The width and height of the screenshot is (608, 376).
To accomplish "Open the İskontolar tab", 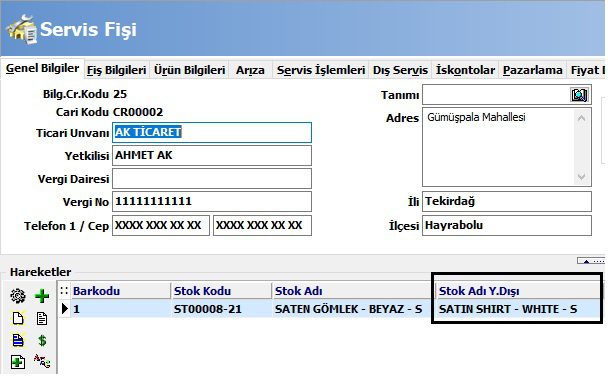I will 465,70.
